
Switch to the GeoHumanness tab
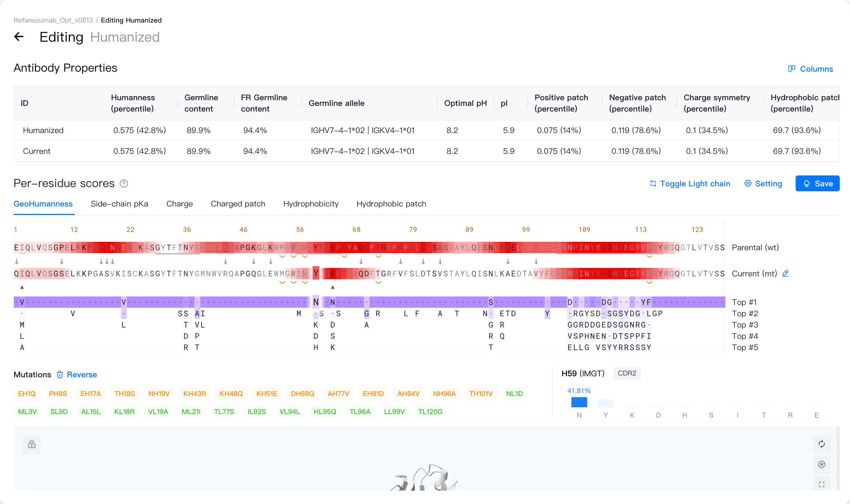[43, 204]
